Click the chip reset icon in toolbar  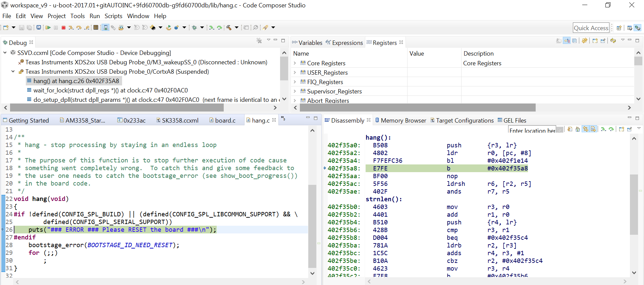153,27
